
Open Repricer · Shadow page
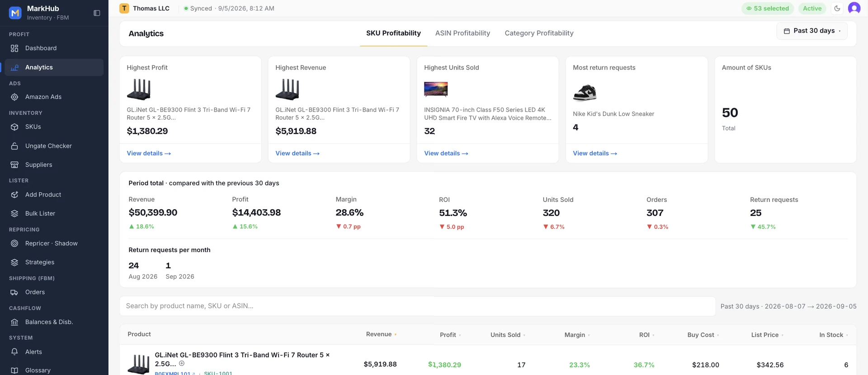[x=54, y=244]
